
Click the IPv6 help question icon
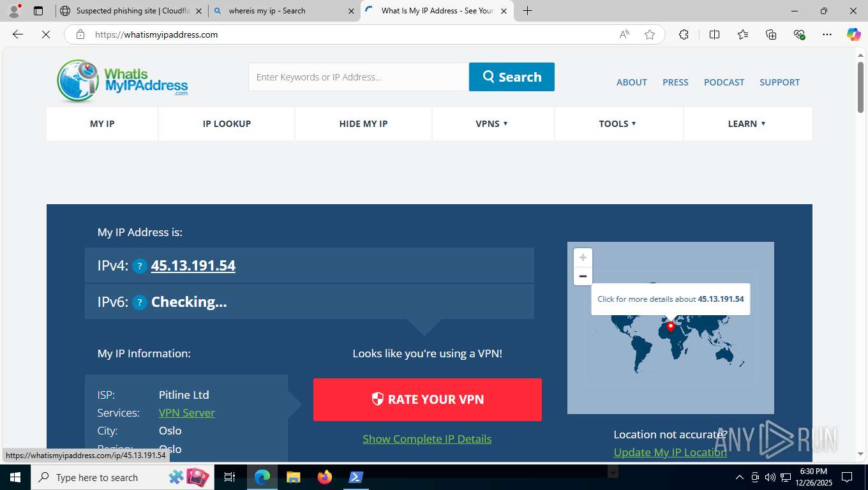pos(140,302)
